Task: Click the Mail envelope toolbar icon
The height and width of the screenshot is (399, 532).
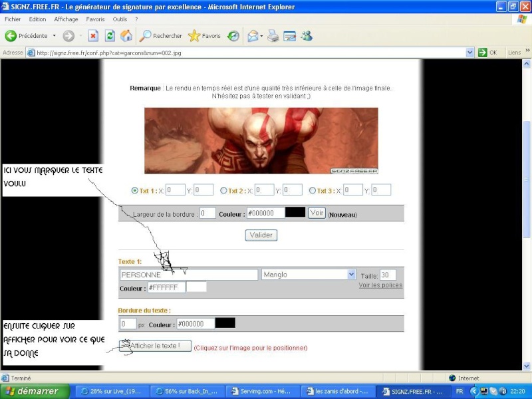Action: (253, 36)
